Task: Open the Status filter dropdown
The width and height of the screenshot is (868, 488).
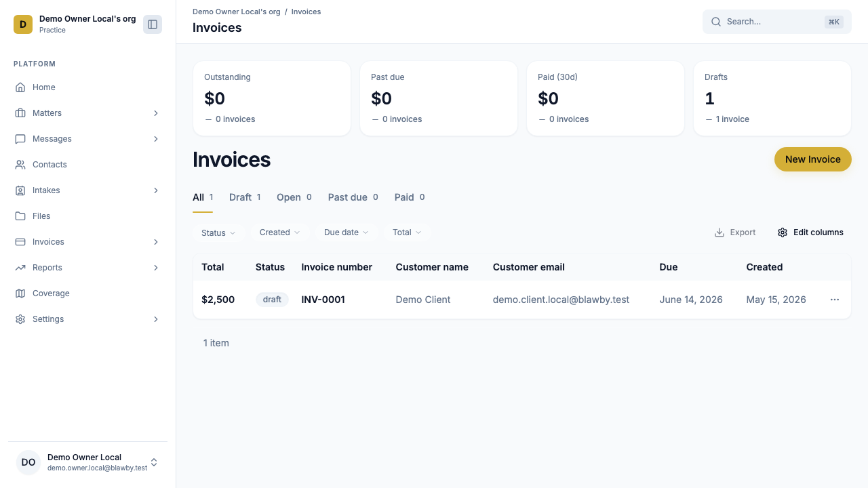Action: point(218,232)
